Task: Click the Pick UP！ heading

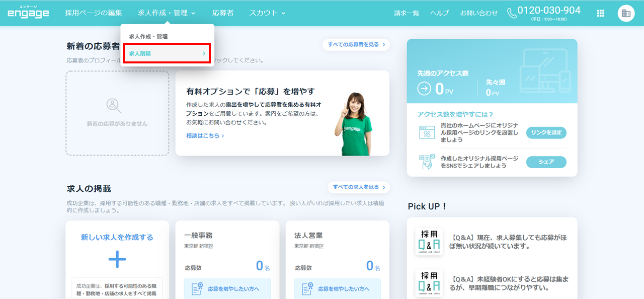Action: click(x=427, y=206)
